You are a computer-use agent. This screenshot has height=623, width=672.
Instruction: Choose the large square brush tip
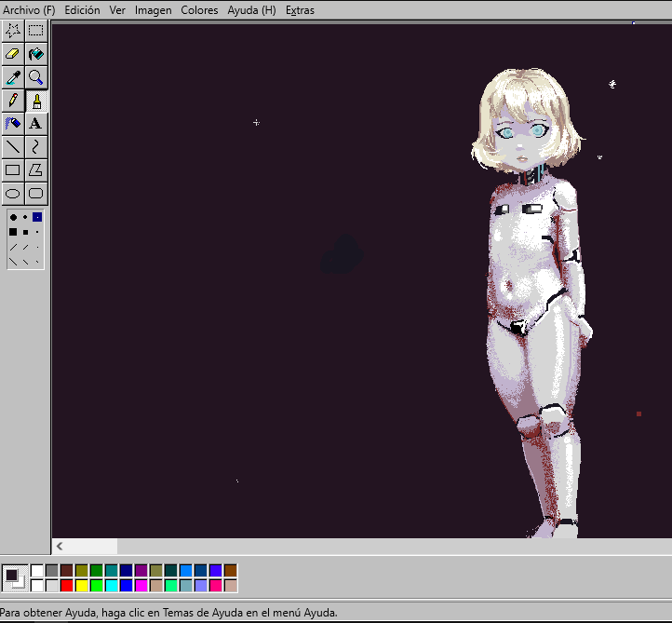(x=13, y=232)
